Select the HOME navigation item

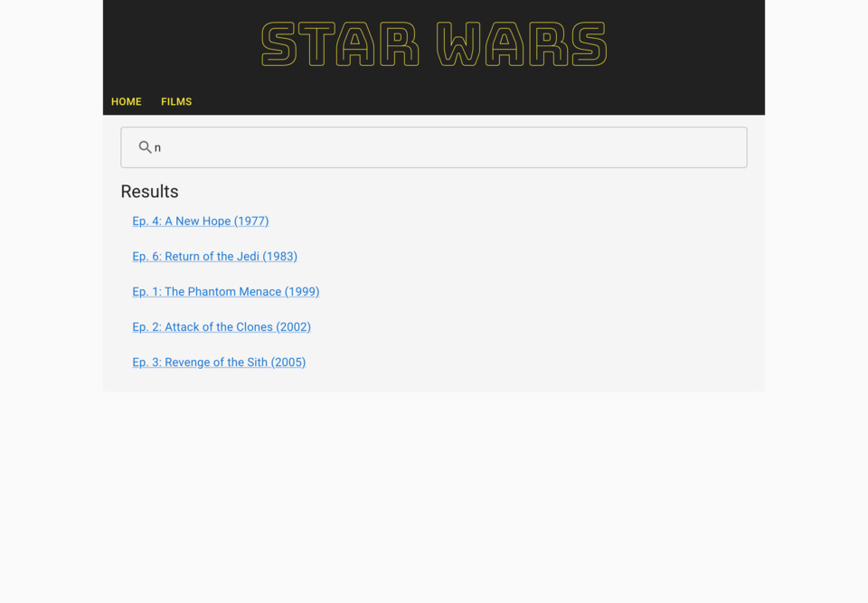pyautogui.click(x=126, y=101)
